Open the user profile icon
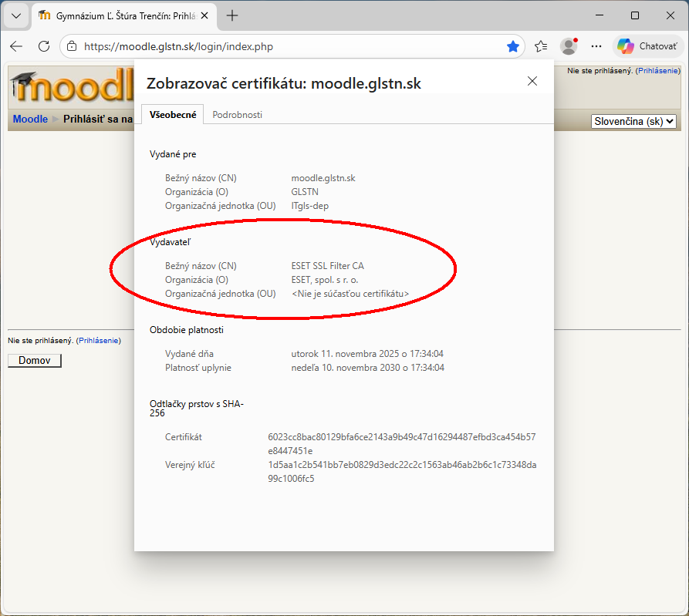 click(569, 46)
